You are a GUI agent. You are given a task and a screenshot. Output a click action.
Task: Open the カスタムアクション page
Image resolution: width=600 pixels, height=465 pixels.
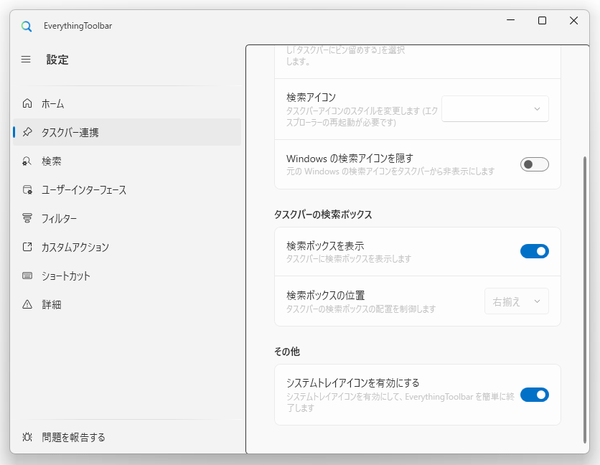(x=127, y=247)
